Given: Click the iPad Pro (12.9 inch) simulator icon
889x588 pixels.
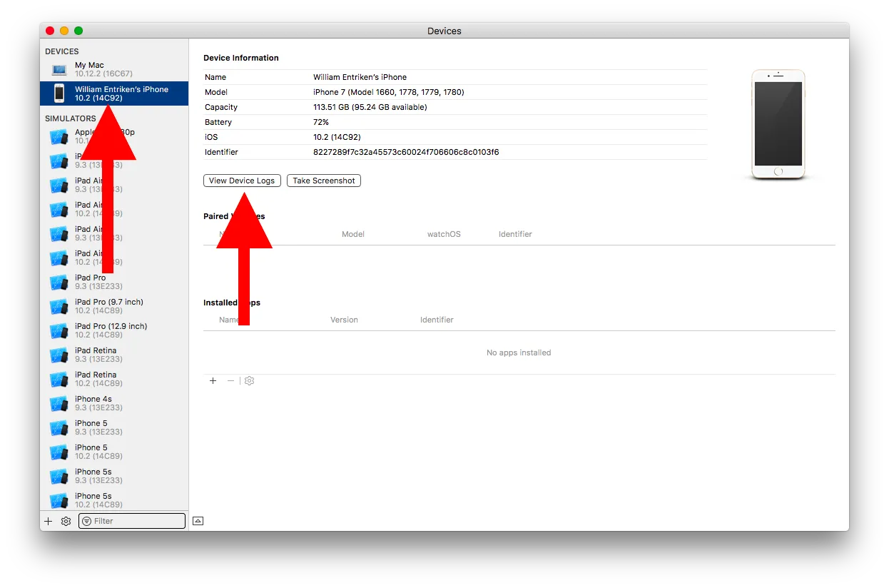Looking at the screenshot, I should pos(59,331).
